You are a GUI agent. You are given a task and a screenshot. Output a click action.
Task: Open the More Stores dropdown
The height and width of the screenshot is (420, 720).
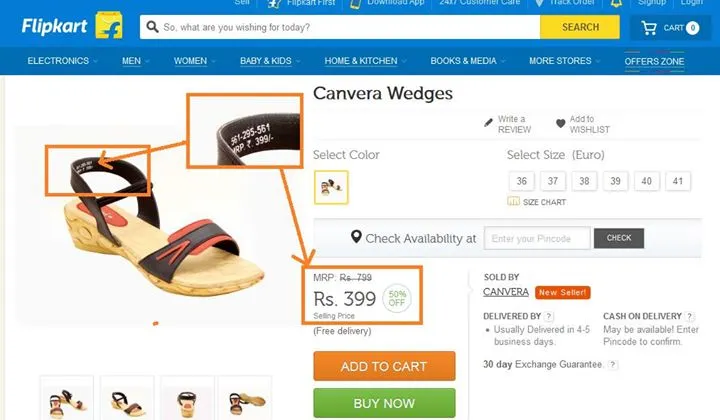point(565,61)
